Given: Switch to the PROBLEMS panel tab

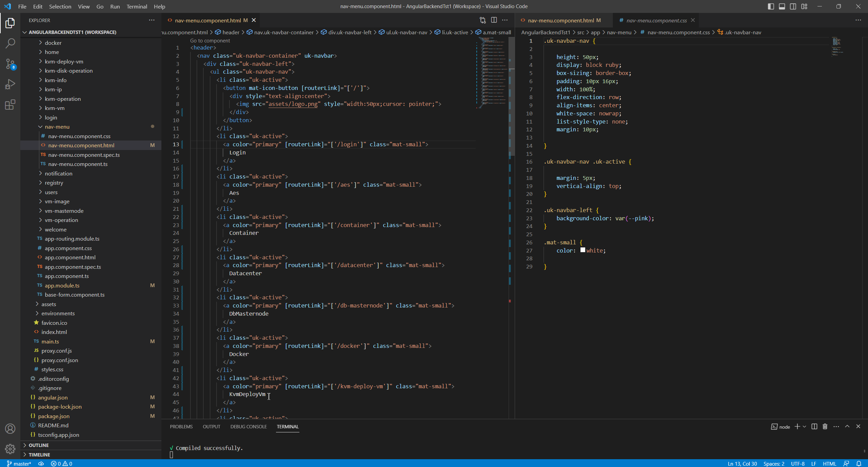Looking at the screenshot, I should [181, 427].
